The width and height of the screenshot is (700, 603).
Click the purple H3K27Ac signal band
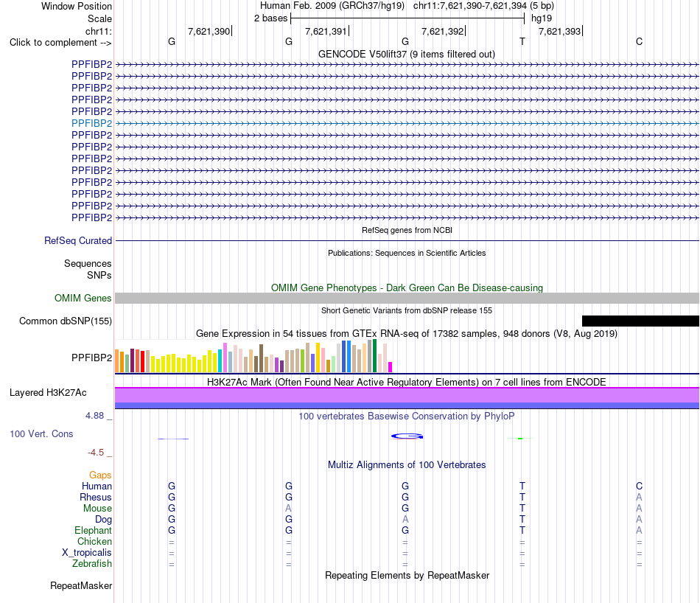point(407,395)
